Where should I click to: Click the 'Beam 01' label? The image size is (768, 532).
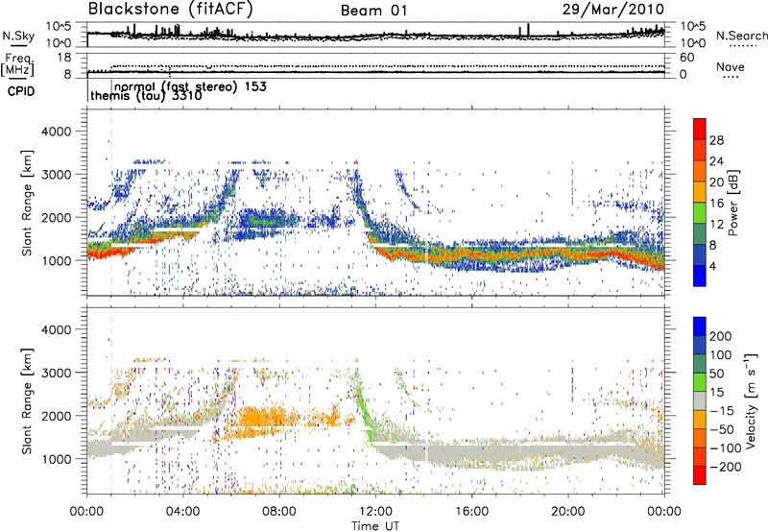click(x=373, y=11)
